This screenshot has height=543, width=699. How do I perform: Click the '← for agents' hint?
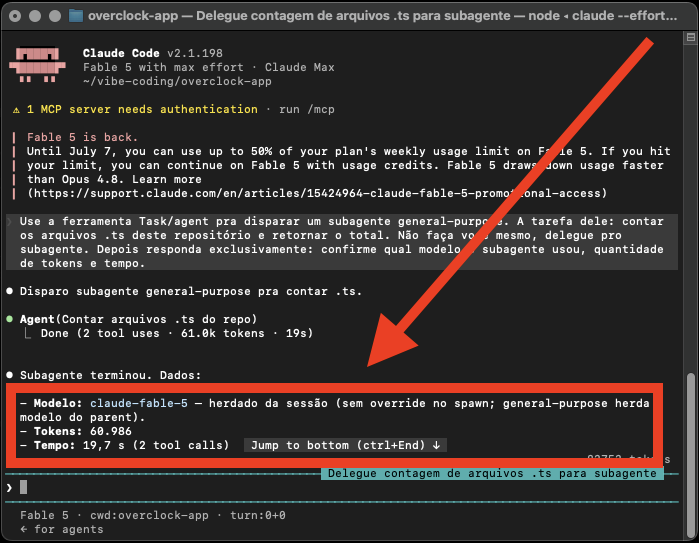62,529
